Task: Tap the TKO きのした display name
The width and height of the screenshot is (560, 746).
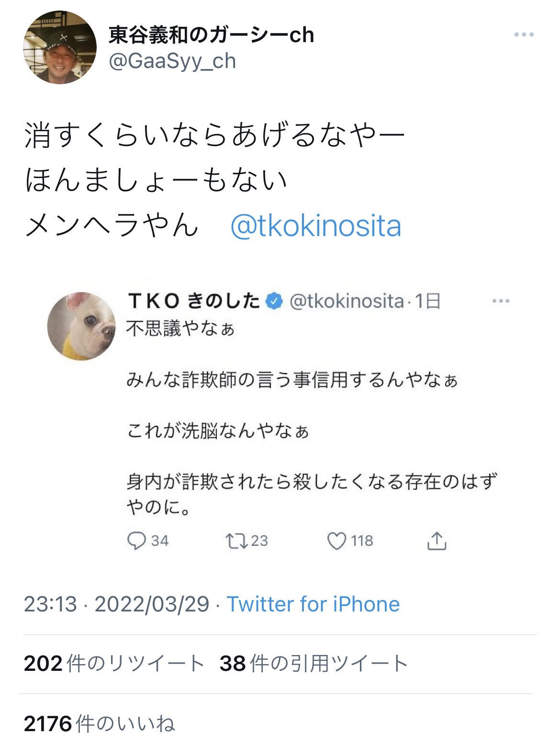Action: 193,301
